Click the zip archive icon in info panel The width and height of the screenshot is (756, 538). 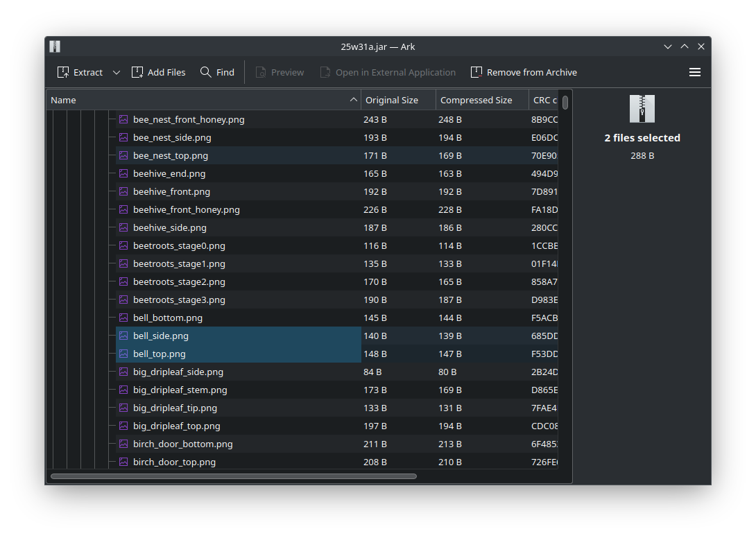pos(642,109)
